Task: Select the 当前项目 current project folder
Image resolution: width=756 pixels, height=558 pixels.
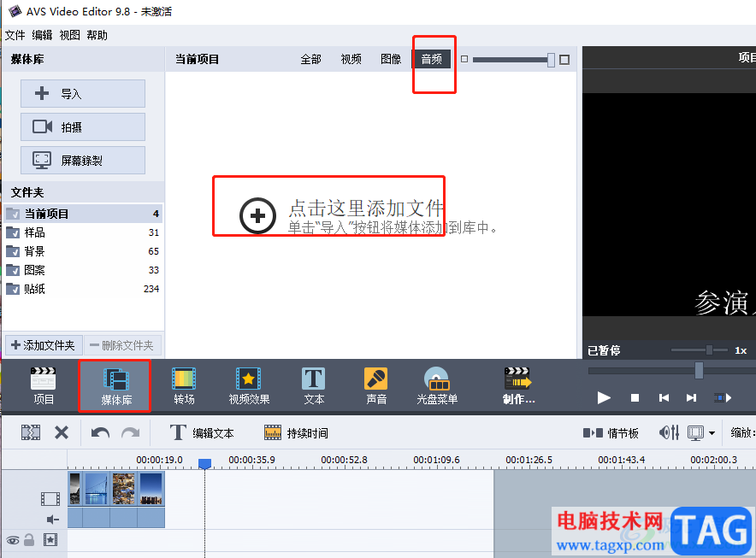Action: click(x=84, y=214)
